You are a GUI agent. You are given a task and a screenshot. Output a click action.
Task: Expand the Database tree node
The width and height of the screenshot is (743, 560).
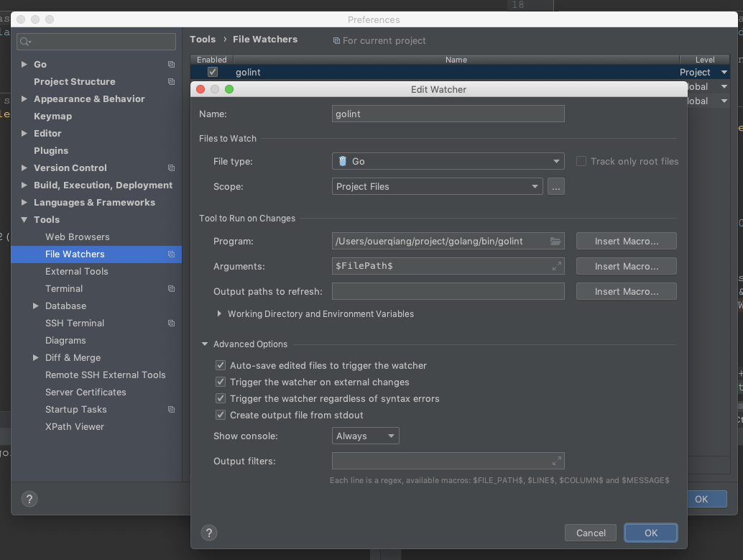tap(35, 306)
